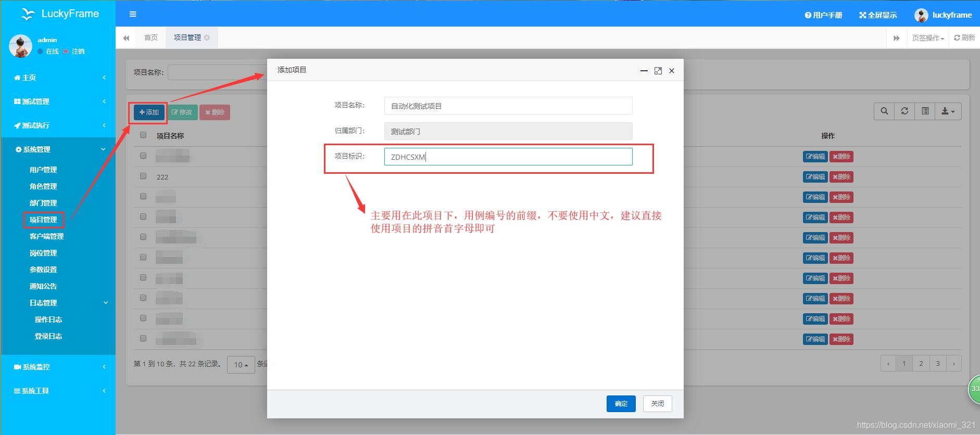Viewport: 980px width, 435px height.
Task: Click the 项目名称 input in the dialog
Action: (508, 106)
